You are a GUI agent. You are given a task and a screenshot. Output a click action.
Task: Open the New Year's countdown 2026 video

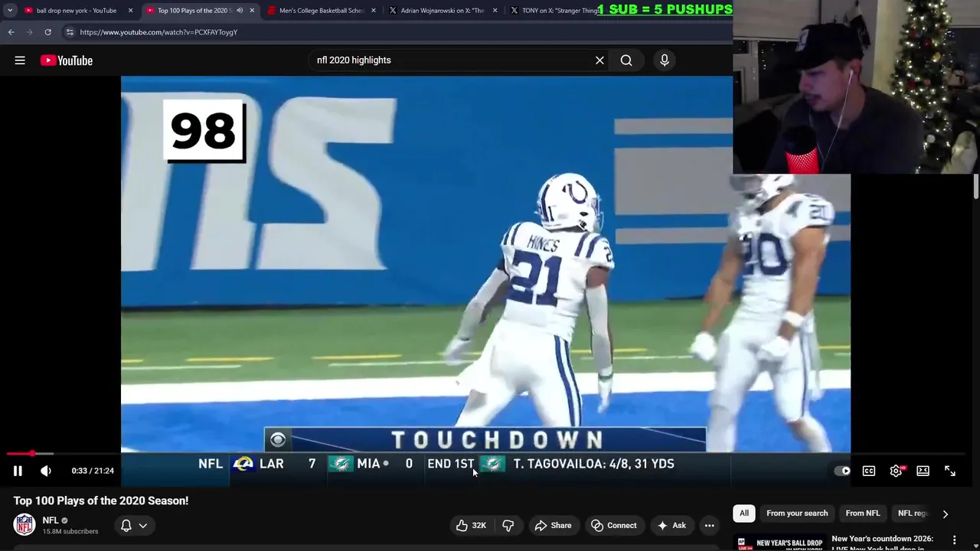point(883,543)
